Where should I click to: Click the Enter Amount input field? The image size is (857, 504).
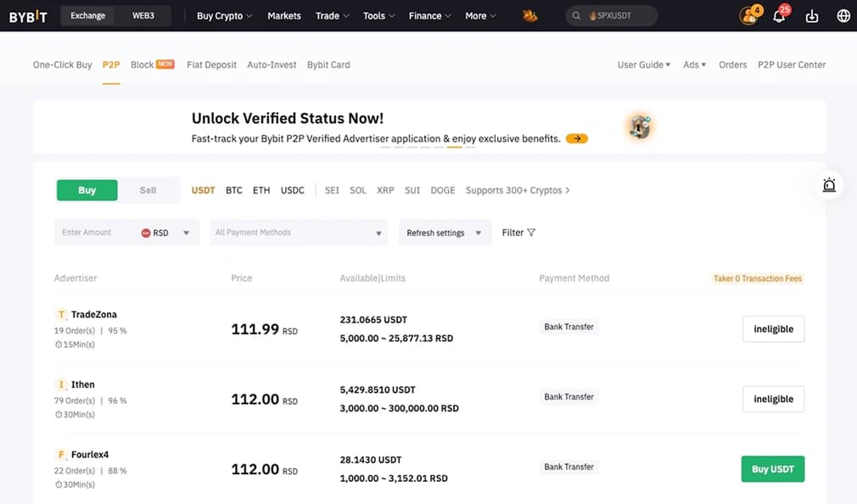[93, 232]
